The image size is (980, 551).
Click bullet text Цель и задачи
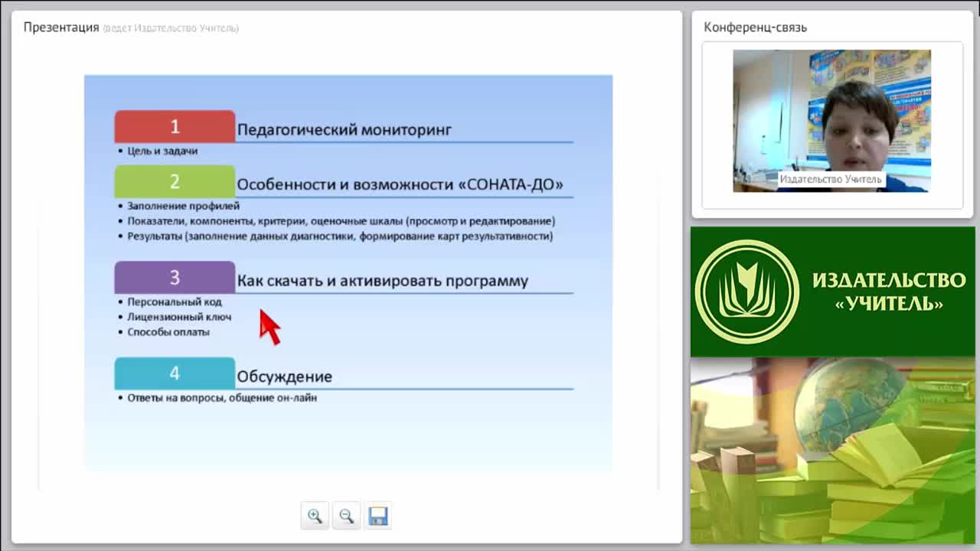point(162,151)
